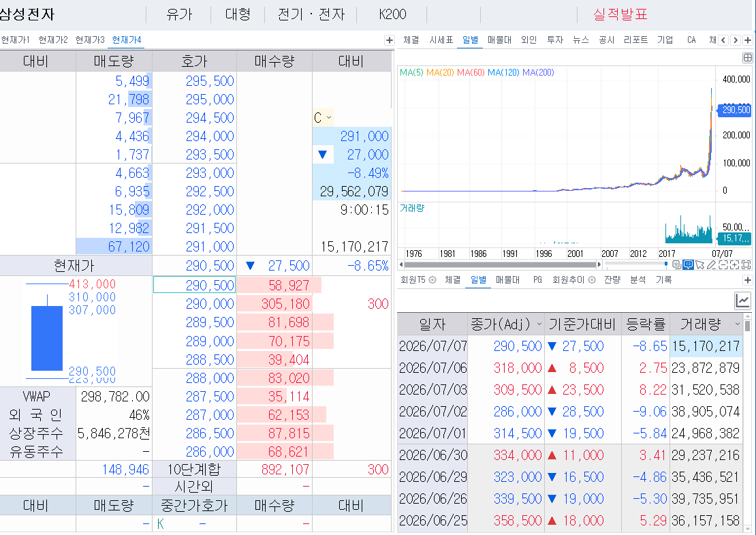Click the 전기 · 전자 sector label

[x=311, y=14]
